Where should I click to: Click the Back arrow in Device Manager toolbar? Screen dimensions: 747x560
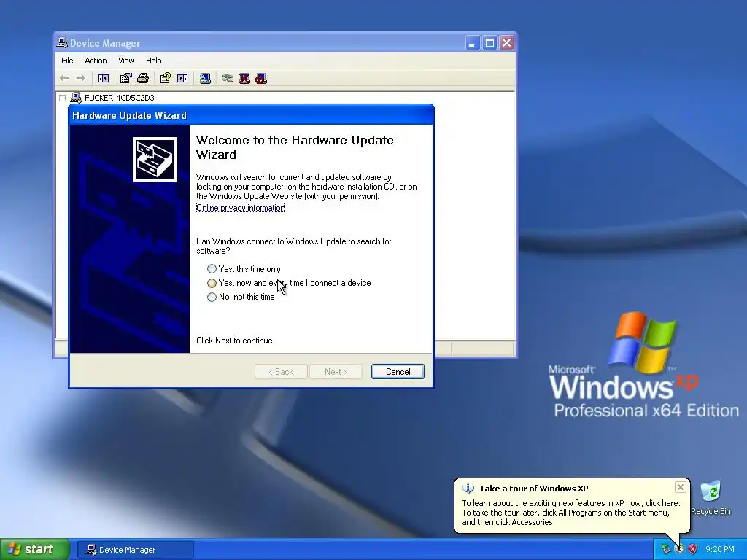click(64, 78)
